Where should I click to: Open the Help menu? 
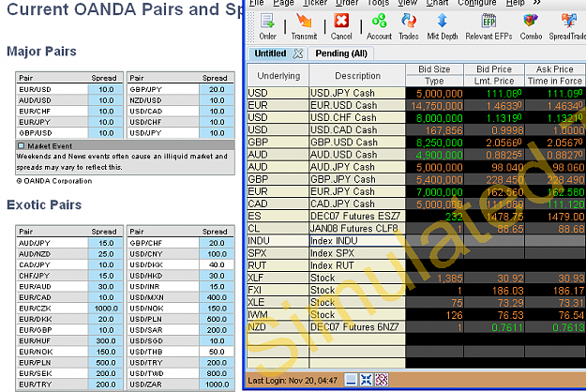515,3
